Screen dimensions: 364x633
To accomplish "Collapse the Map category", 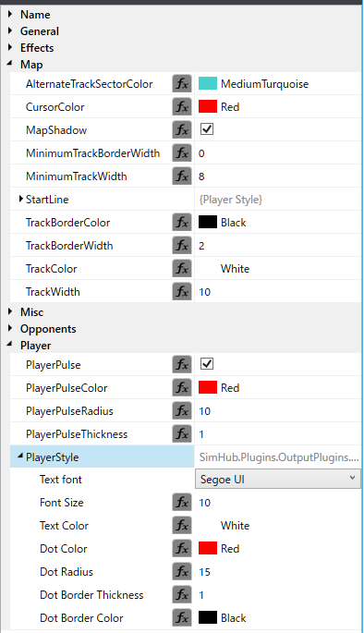I will [9, 64].
